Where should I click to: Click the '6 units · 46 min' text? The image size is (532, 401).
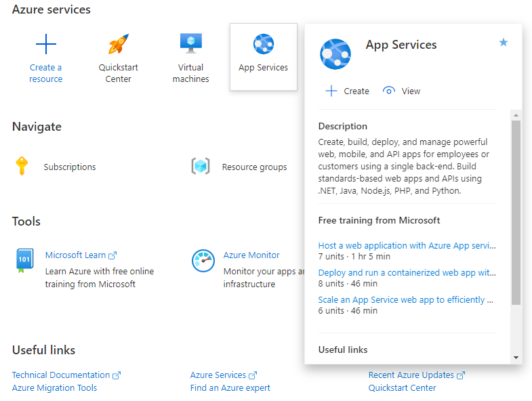click(348, 311)
